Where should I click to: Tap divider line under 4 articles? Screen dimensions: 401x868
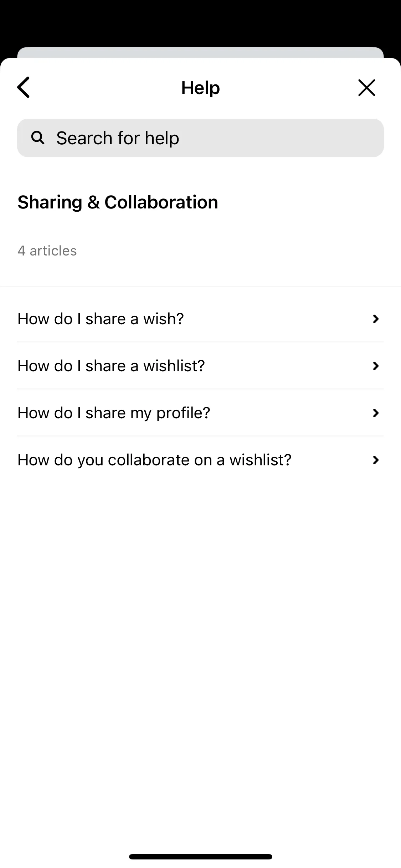click(x=200, y=286)
